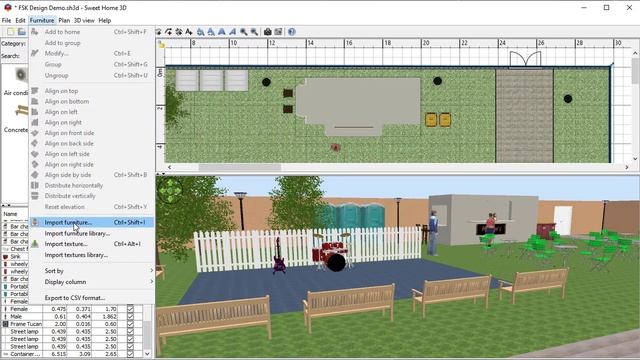Select the Create dimensions tool
Image resolution: width=640 pixels, height=360 pixels.
tap(179, 32)
